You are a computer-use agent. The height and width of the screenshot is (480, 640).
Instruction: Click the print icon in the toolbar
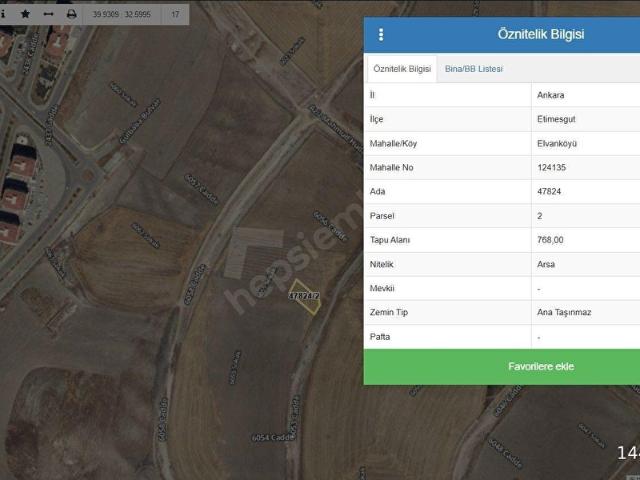71,14
